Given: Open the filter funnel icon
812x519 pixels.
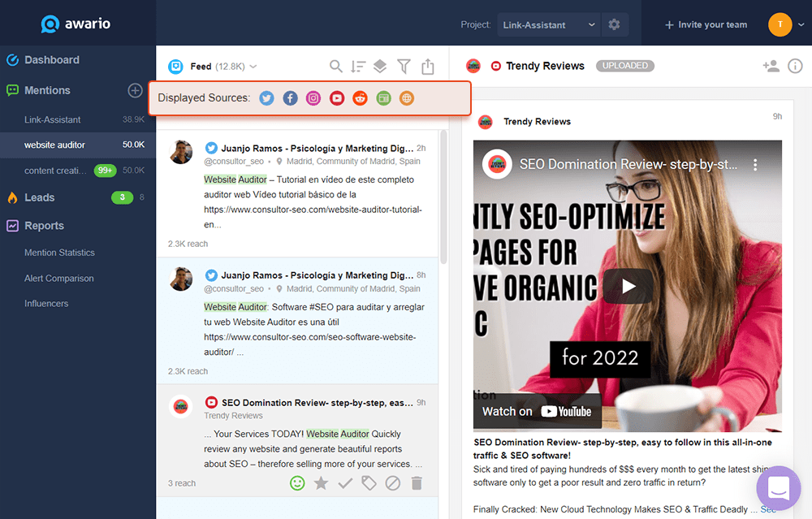Looking at the screenshot, I should (404, 67).
